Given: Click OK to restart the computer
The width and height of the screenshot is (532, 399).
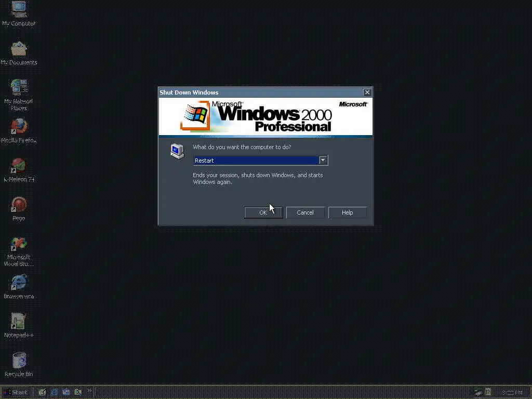Looking at the screenshot, I should click(263, 212).
